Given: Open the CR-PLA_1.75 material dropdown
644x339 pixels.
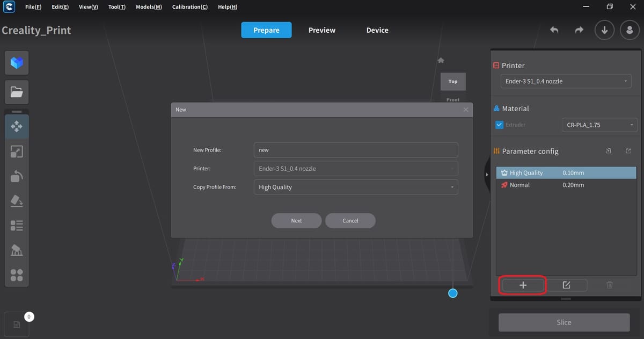Looking at the screenshot, I should pyautogui.click(x=599, y=125).
